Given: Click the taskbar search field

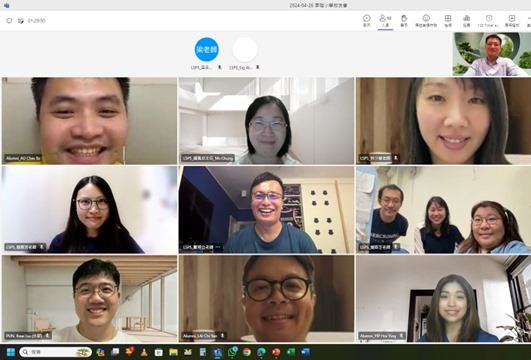Looking at the screenshot, I should [56, 352].
